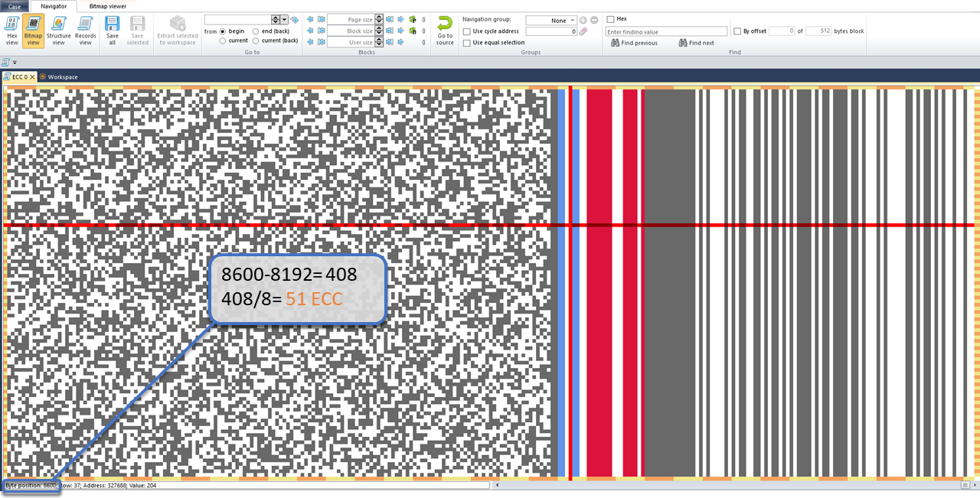
Task: Open the Navigation group dropdown
Action: (x=551, y=20)
